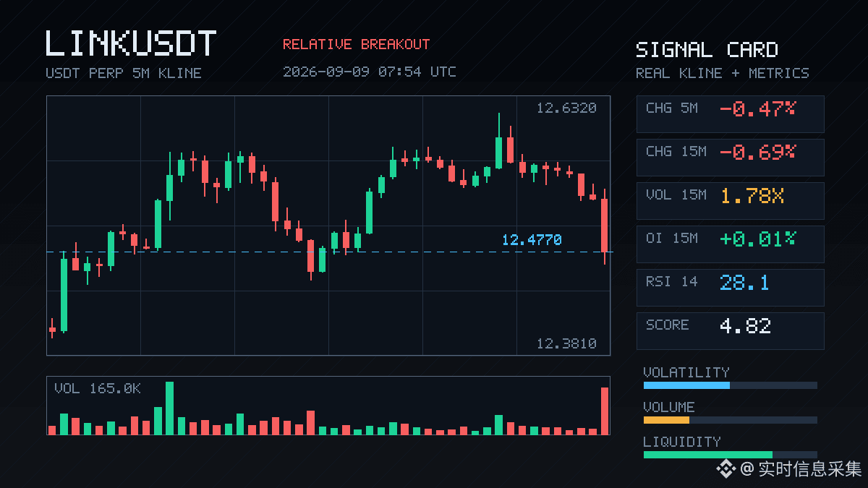Image resolution: width=868 pixels, height=488 pixels.
Task: Click the 12.6320 high price label
Action: (566, 108)
